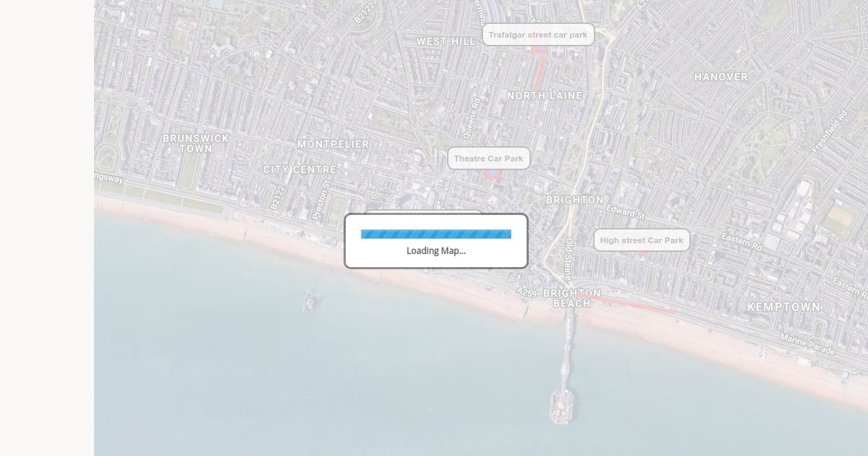Click the red marker under Theatre Car Park
Viewport: 868px width, 456px height.
pyautogui.click(x=492, y=174)
